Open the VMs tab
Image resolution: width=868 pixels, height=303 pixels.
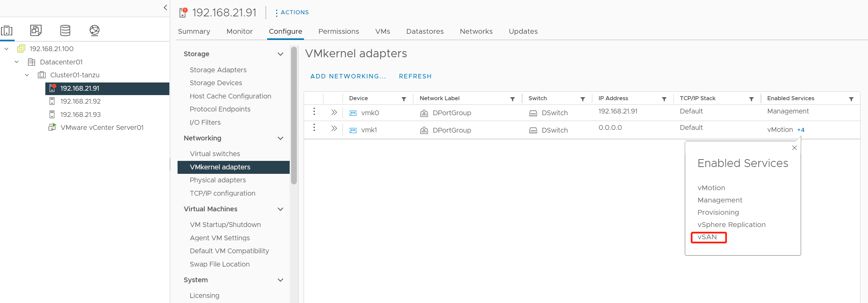pos(383,31)
